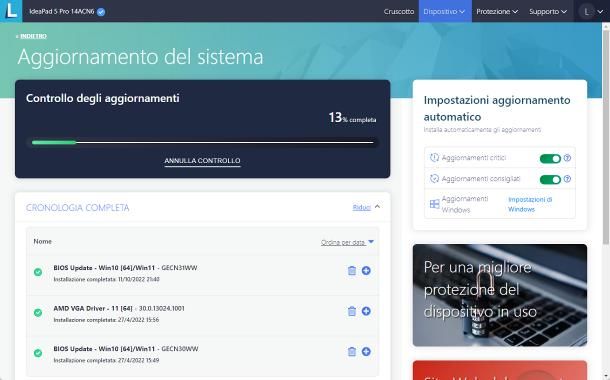Click the update check progress bar
This screenshot has width=610, height=380.
[202, 142]
